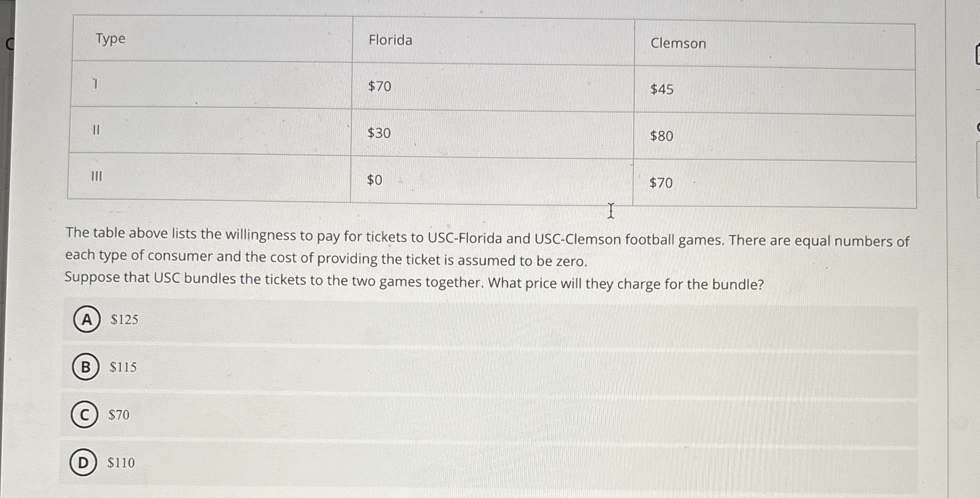
Task: Click the Florida column header
Action: [x=390, y=39]
